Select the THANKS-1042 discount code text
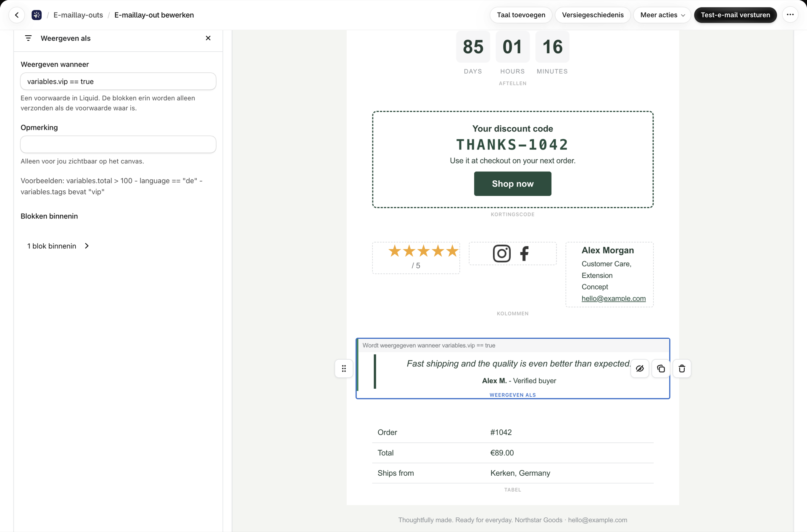The width and height of the screenshot is (807, 532). click(512, 145)
